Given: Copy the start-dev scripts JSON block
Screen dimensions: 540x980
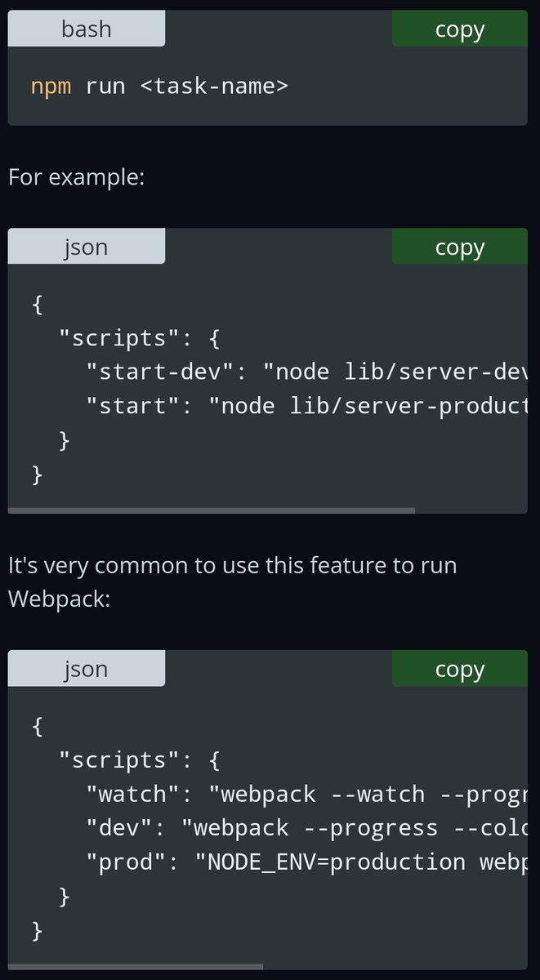Looking at the screenshot, I should 460,247.
